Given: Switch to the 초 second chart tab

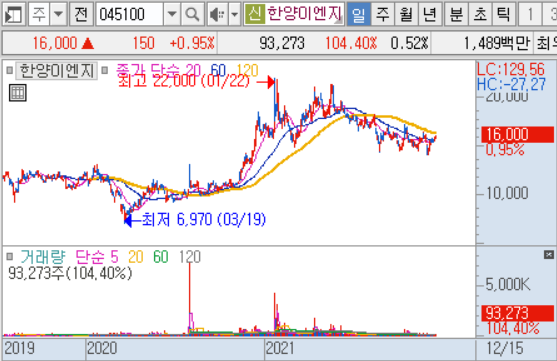Looking at the screenshot, I should point(480,14).
